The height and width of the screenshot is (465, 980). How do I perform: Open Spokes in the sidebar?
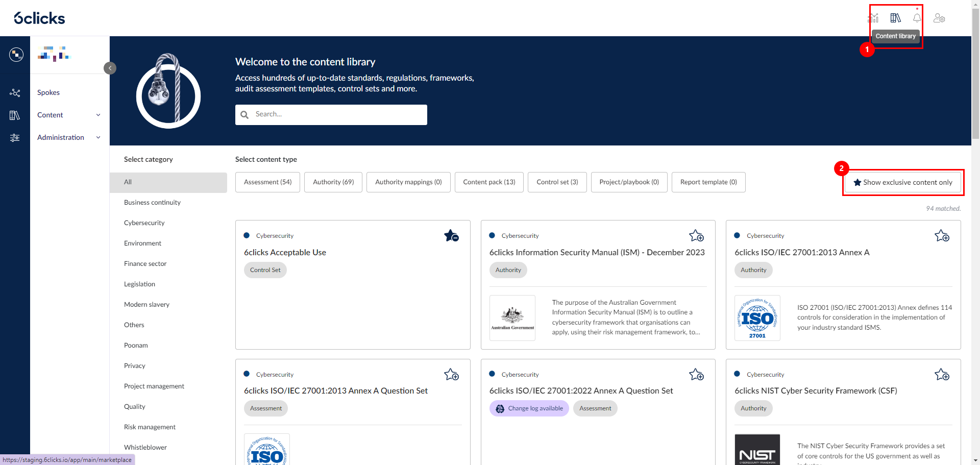point(48,93)
